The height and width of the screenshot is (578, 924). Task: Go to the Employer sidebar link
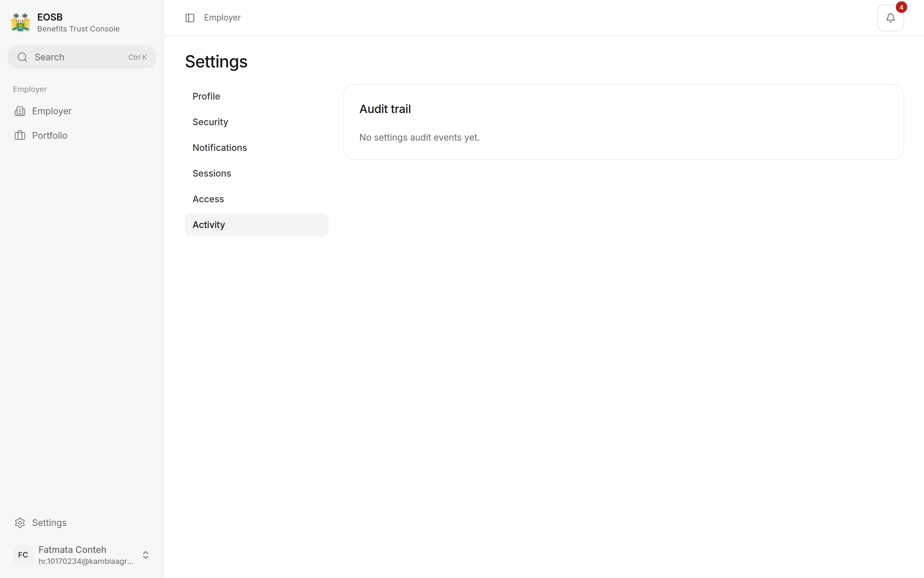[82, 111]
